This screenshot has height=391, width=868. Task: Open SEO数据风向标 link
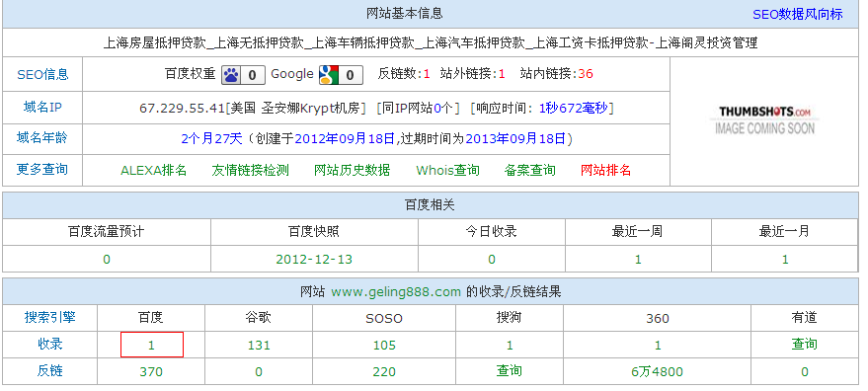click(x=797, y=15)
